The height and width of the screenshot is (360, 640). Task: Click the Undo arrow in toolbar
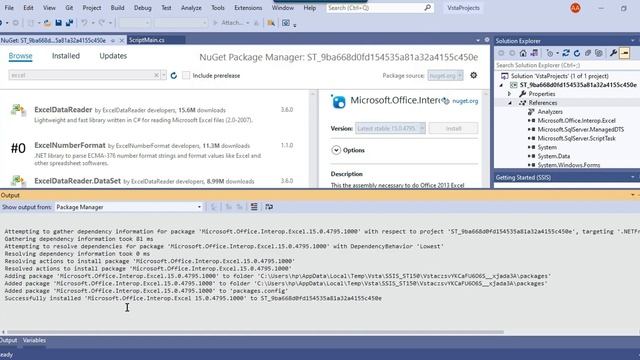tap(84, 23)
